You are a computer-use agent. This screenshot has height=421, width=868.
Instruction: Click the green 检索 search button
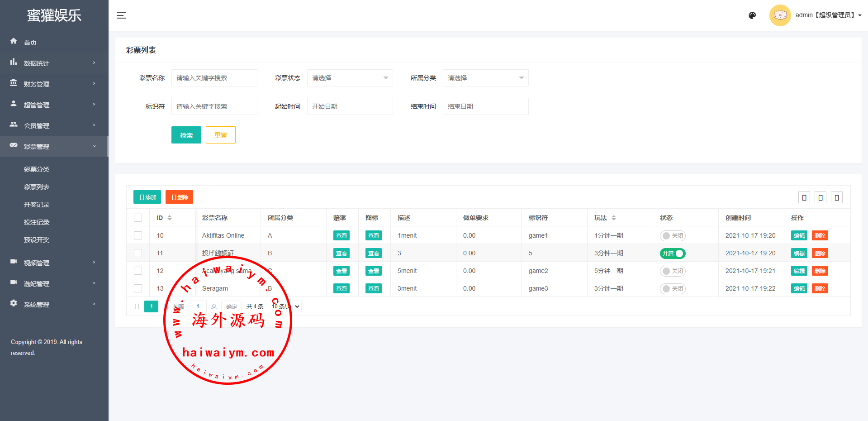186,135
